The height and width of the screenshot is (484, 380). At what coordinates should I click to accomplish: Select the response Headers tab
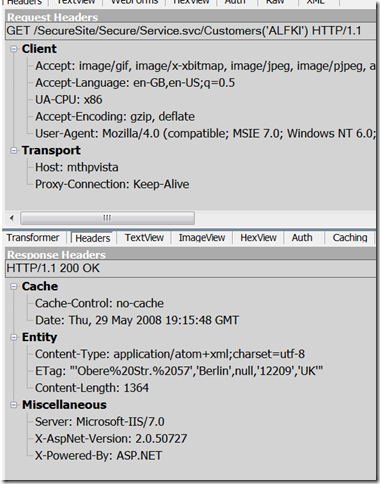pyautogui.click(x=93, y=238)
